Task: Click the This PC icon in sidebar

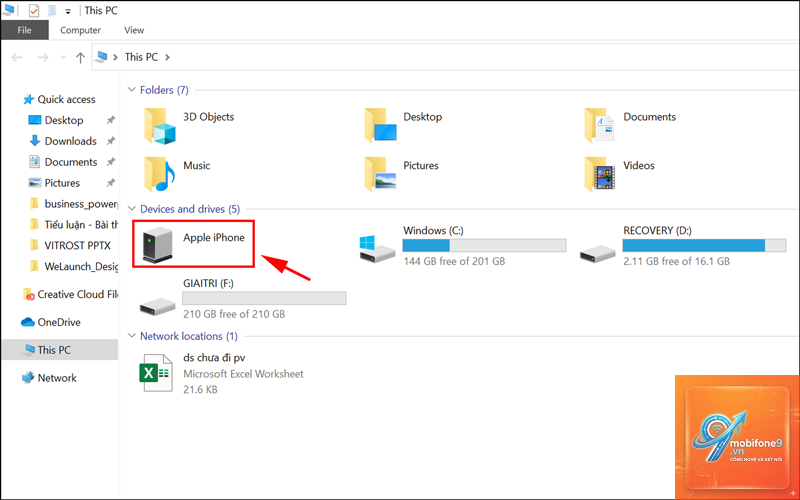Action: tap(29, 350)
